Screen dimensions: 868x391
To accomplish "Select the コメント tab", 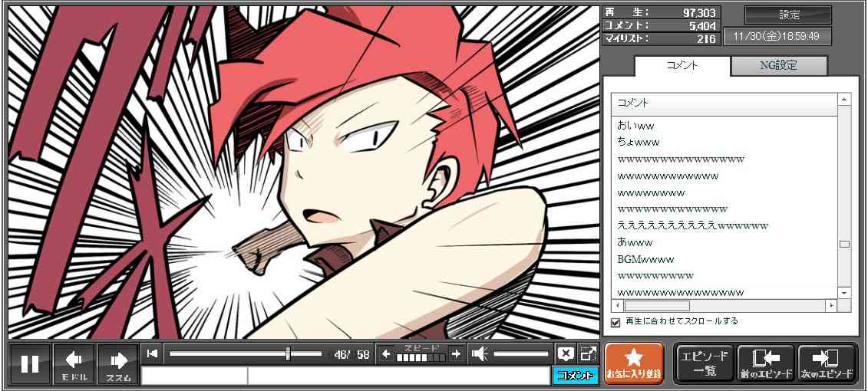I will coord(682,66).
